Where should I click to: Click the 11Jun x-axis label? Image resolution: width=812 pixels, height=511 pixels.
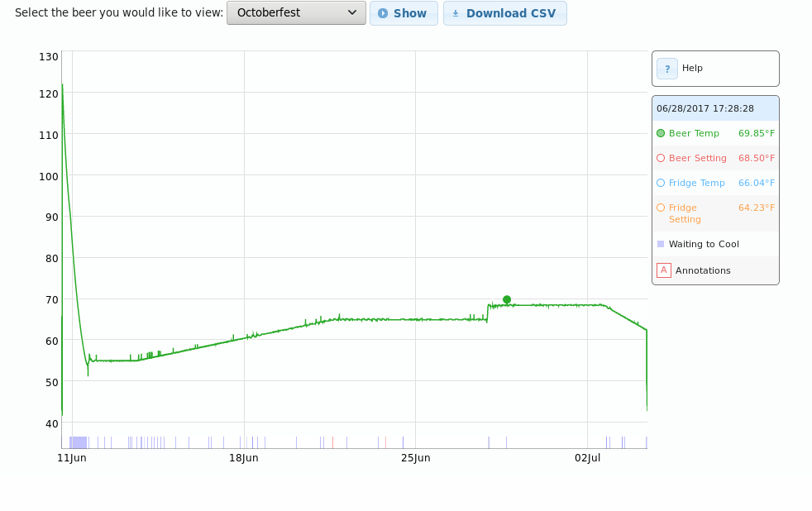pyautogui.click(x=72, y=458)
